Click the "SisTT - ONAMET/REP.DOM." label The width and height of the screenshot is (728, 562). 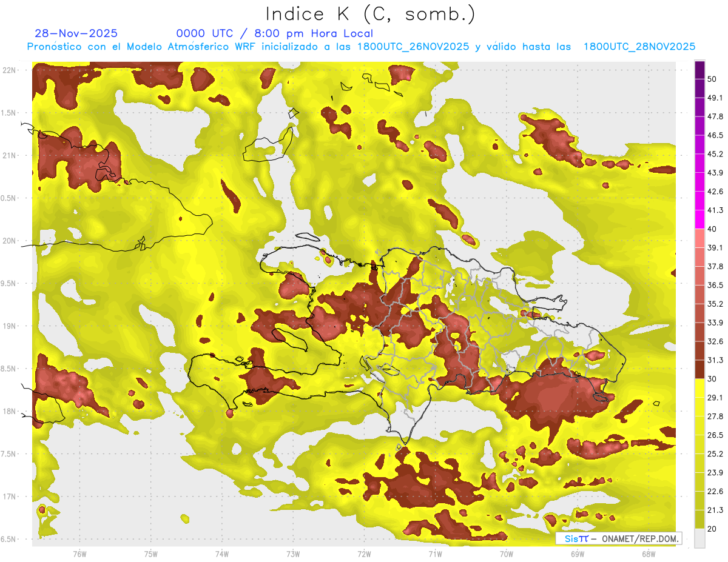point(619,538)
